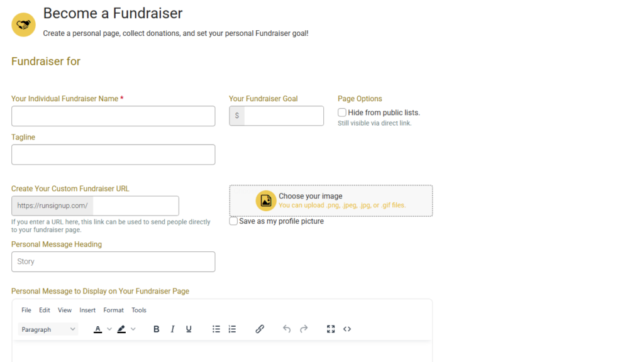Viewport: 644px width, 362px height.
Task: Apply italic formatting in the editor
Action: [172, 329]
